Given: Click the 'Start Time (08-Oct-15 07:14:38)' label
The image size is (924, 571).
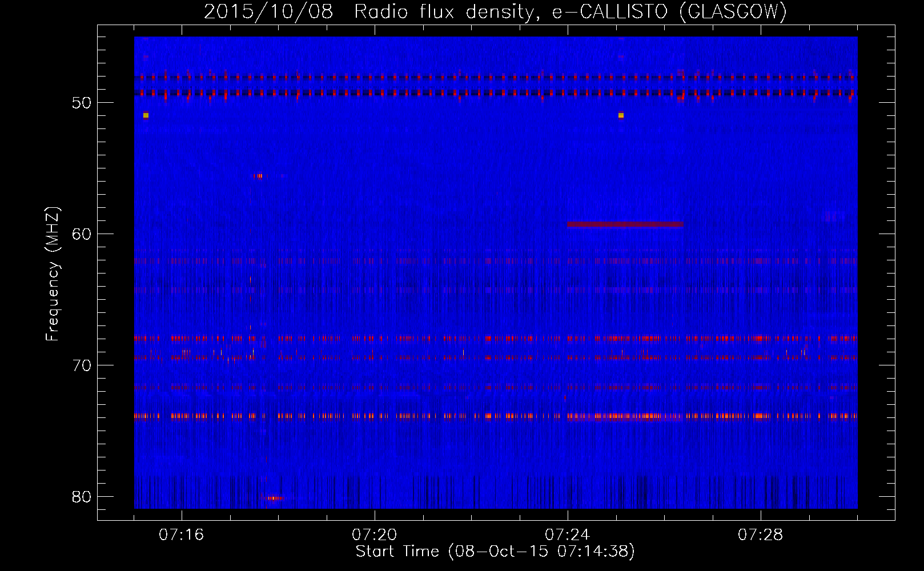Looking at the screenshot, I should tap(495, 552).
